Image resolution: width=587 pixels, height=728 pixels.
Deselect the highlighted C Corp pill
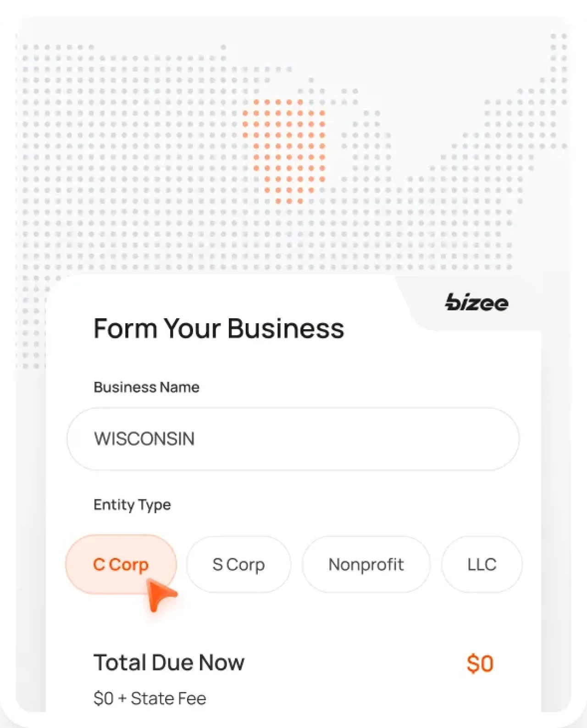(x=121, y=564)
